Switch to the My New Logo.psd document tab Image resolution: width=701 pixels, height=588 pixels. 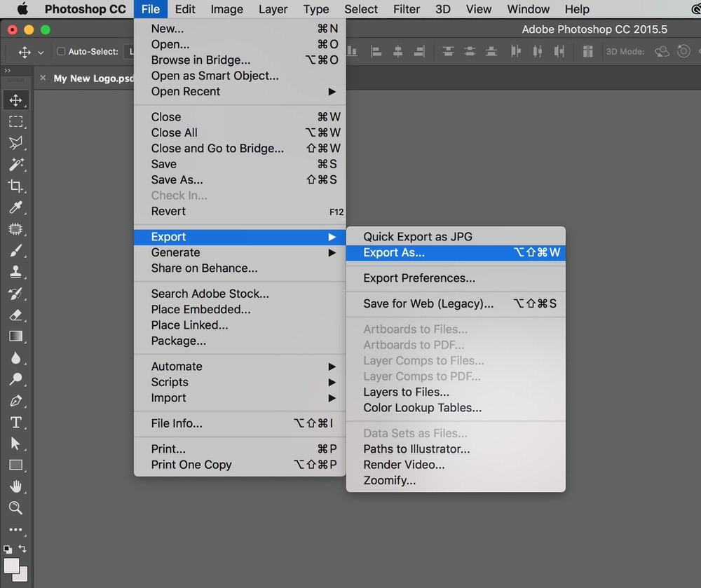click(93, 78)
